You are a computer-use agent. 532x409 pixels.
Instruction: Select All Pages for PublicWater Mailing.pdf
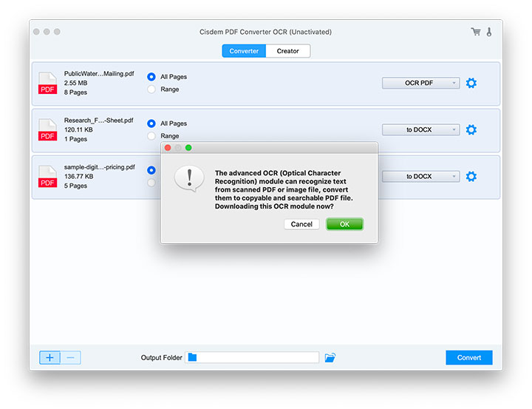coord(151,77)
